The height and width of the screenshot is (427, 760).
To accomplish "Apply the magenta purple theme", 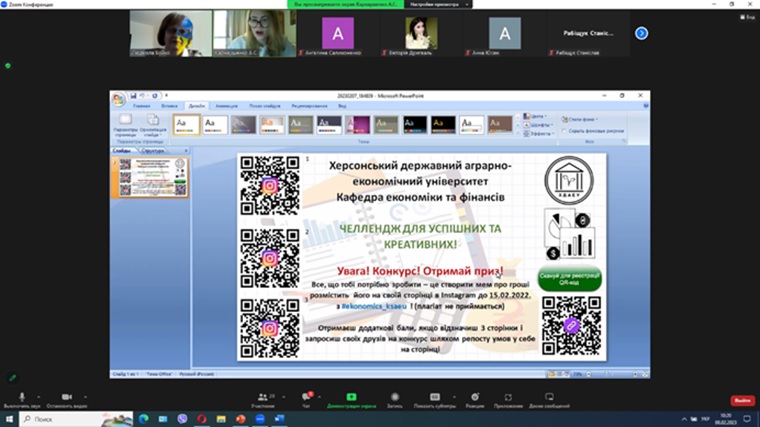I will pos(358,125).
